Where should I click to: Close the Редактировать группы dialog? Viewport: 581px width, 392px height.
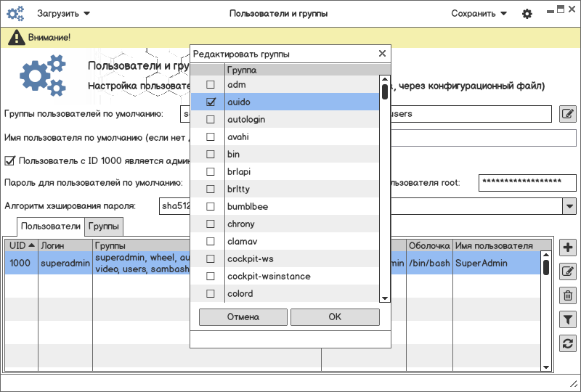[x=382, y=54]
